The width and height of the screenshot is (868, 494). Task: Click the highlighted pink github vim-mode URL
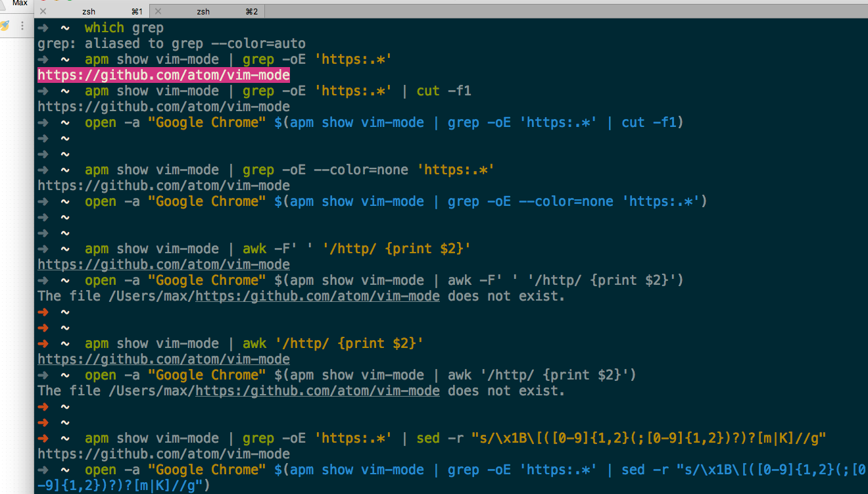[x=164, y=75]
